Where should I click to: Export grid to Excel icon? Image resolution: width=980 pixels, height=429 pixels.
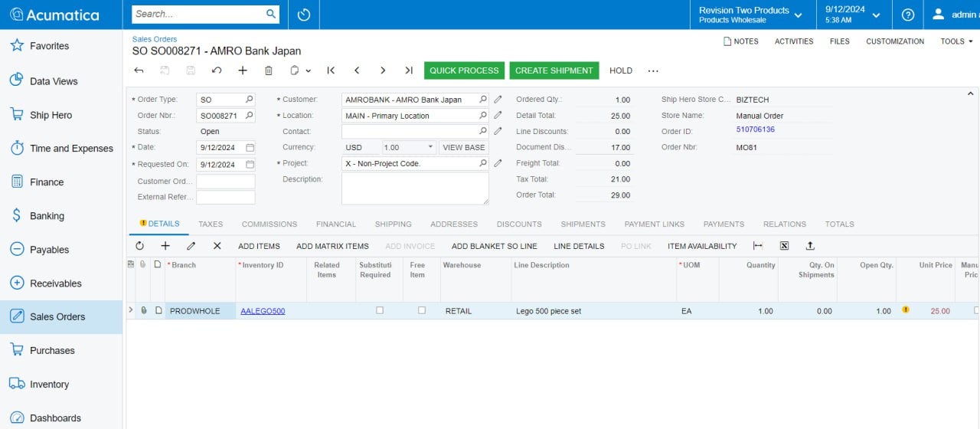[x=784, y=246]
